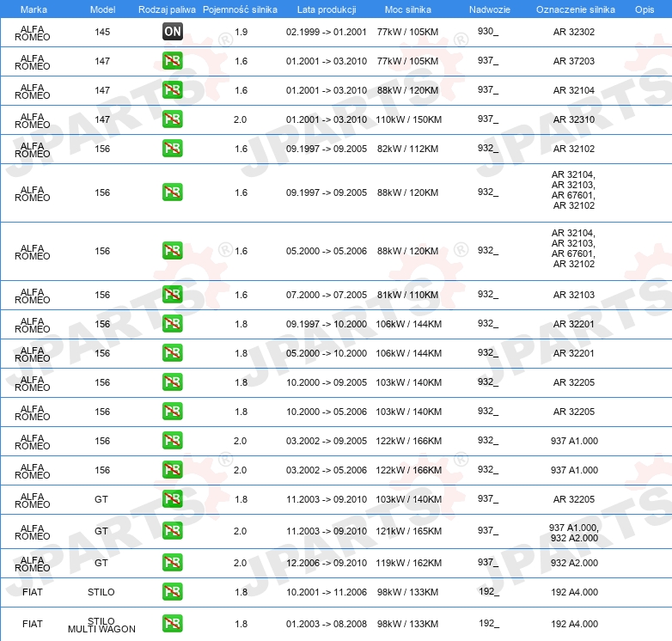Click the Oznaczenie silnika column header

point(575,9)
